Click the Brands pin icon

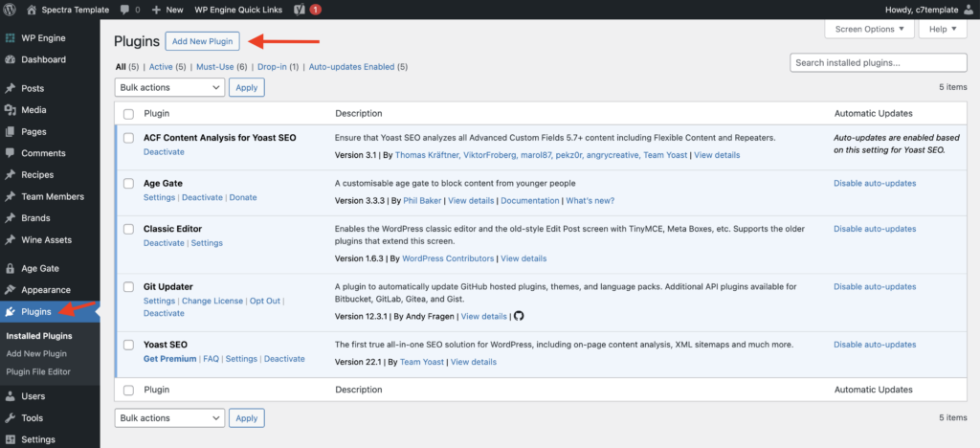click(10, 218)
